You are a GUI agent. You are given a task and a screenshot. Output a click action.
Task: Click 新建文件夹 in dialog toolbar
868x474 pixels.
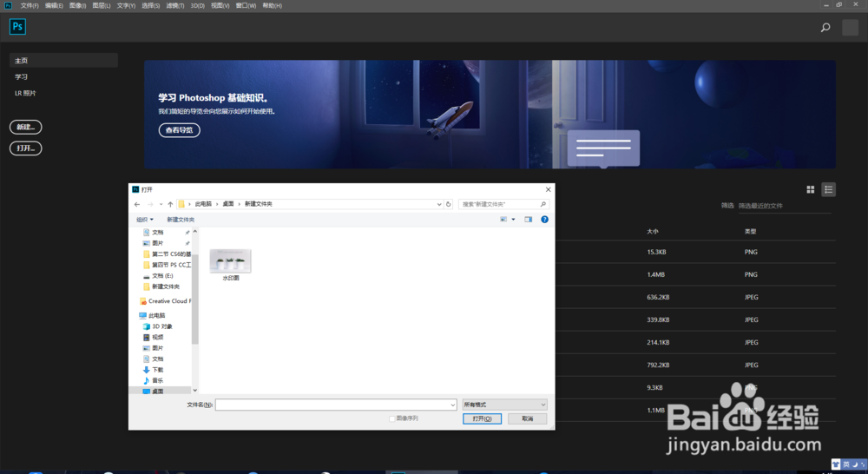[x=181, y=220]
